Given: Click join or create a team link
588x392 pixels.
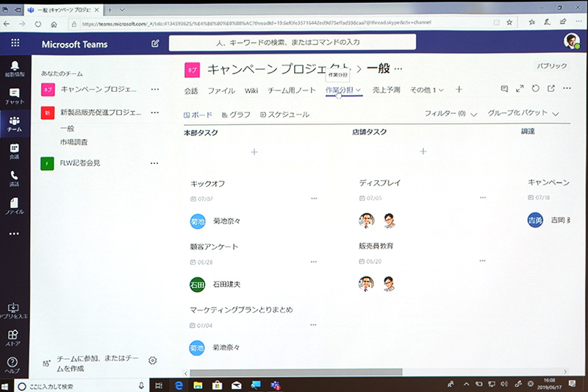Looking at the screenshot, I should (x=98, y=363).
